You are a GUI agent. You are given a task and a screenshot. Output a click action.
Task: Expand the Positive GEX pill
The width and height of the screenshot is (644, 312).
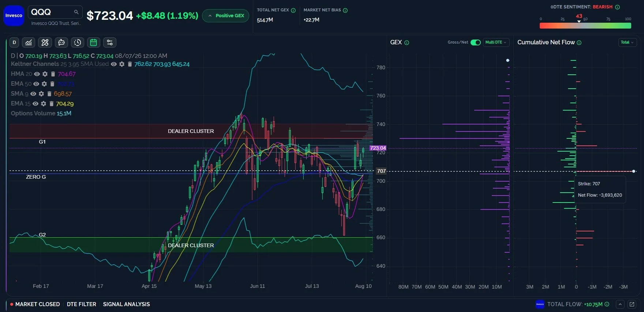tap(226, 16)
